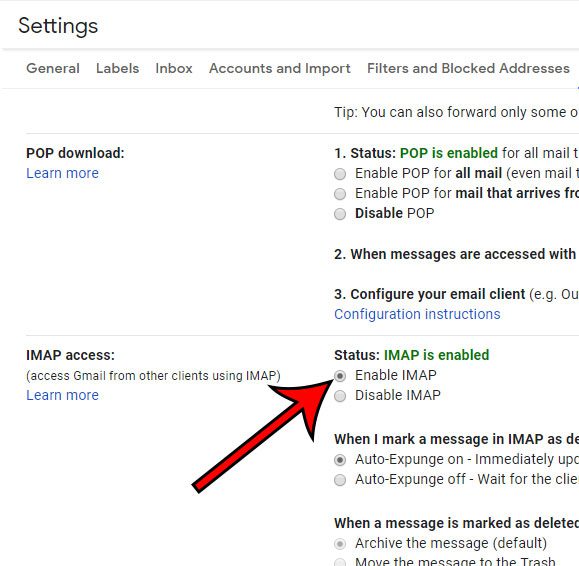Click the 'POP download:' label
The image size is (579, 566).
click(x=75, y=153)
